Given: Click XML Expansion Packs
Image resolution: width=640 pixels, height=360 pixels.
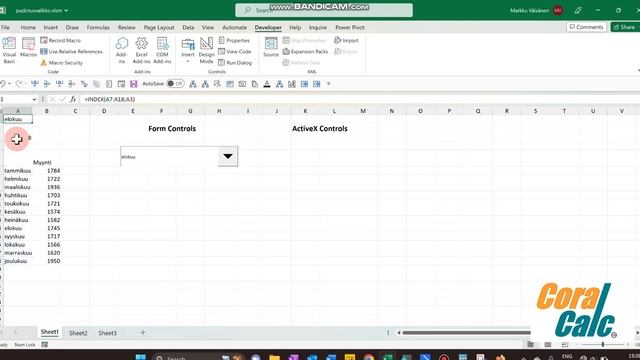Looking at the screenshot, I should [x=305, y=51].
